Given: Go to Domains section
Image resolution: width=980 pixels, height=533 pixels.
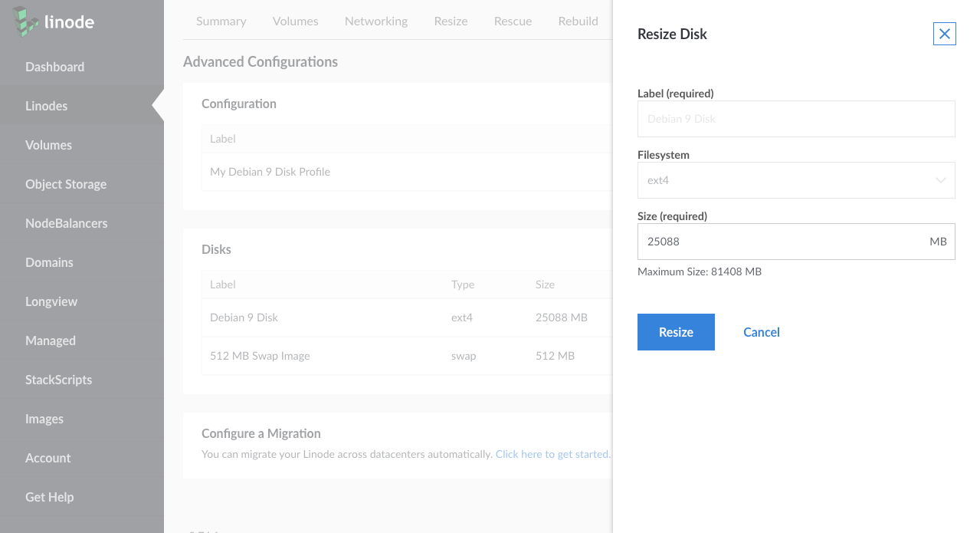Looking at the screenshot, I should 49,262.
